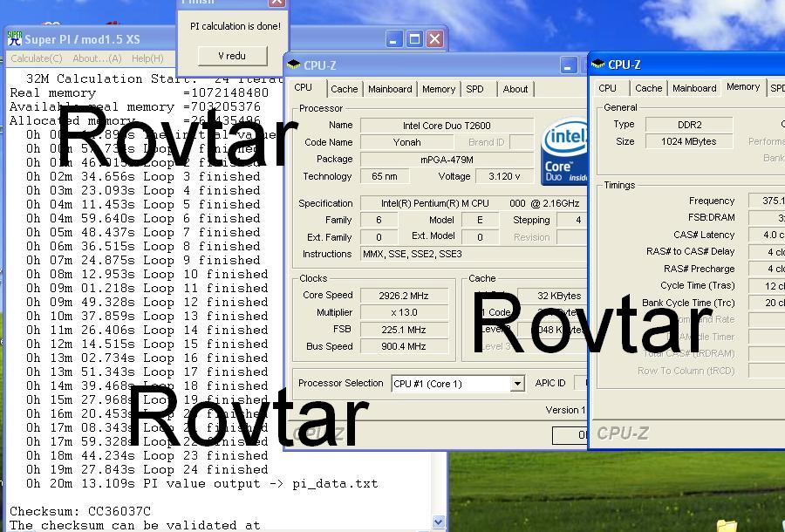The height and width of the screenshot is (532, 785).
Task: Open About tab in first CPU-Z window
Action: pos(515,89)
